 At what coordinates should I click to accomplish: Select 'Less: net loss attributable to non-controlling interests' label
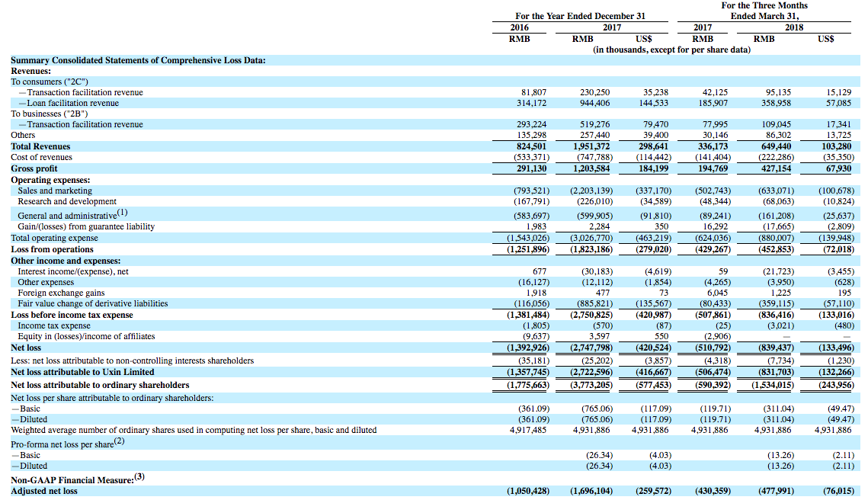click(x=133, y=361)
